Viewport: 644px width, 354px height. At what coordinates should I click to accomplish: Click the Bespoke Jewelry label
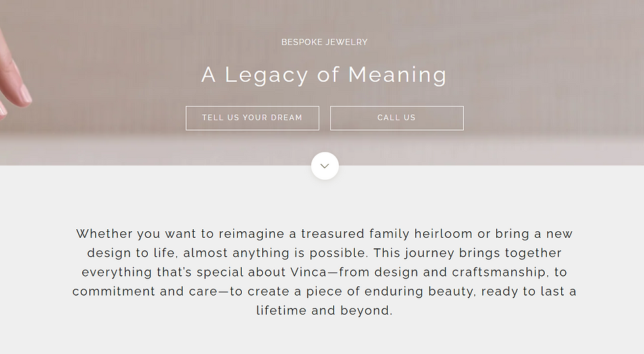coord(325,42)
